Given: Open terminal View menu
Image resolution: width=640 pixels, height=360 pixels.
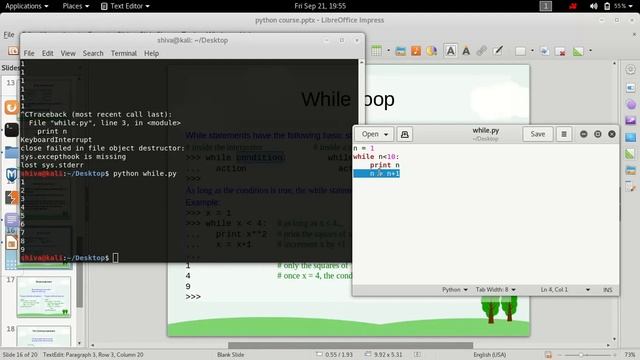Looking at the screenshot, I should (68, 53).
